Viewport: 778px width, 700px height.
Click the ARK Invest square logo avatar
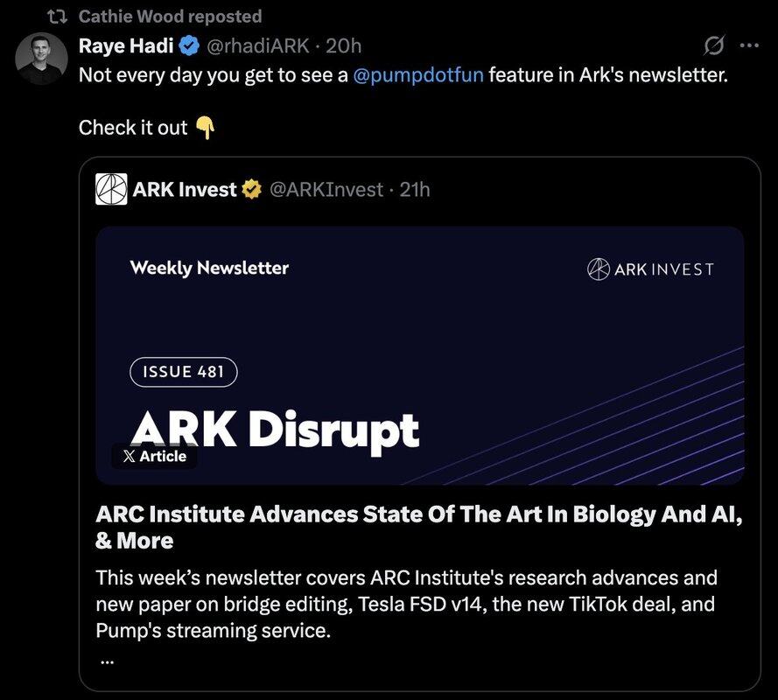[x=111, y=189]
